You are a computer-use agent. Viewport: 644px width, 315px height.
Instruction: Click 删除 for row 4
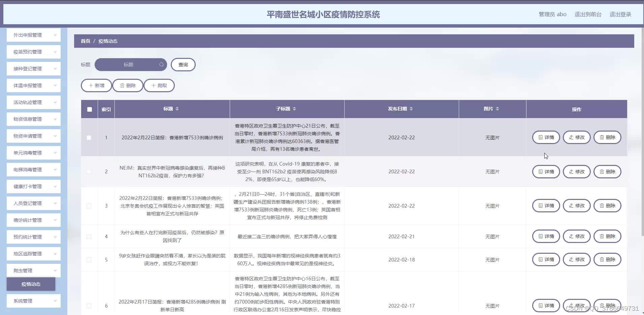(x=607, y=236)
